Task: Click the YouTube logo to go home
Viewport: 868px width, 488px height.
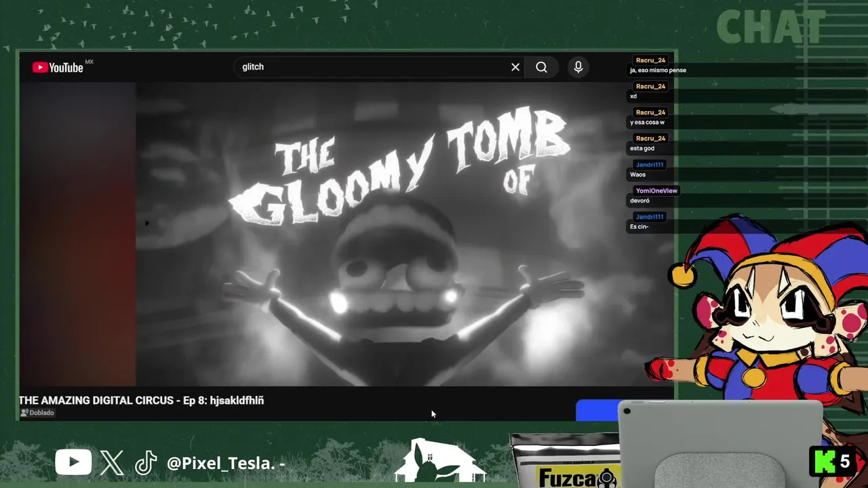Action: tap(58, 67)
